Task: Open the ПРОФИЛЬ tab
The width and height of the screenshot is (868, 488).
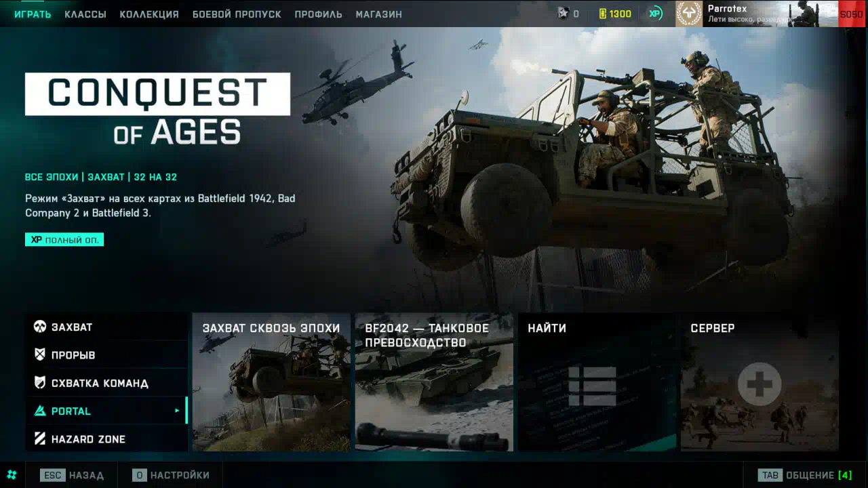Action: [x=318, y=14]
